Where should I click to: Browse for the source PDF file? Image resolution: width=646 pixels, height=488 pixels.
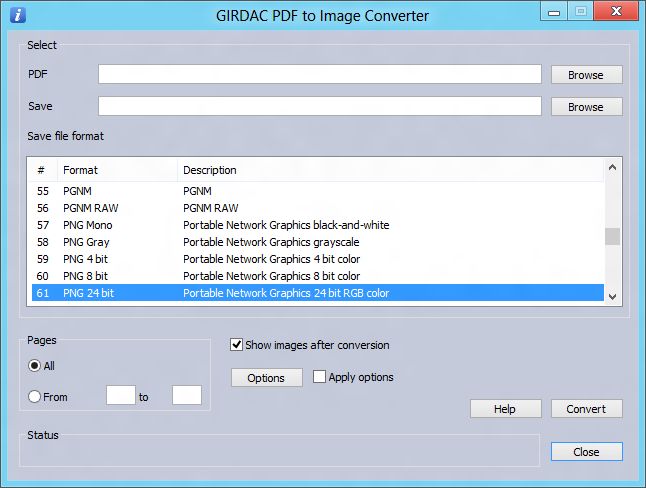pos(586,75)
